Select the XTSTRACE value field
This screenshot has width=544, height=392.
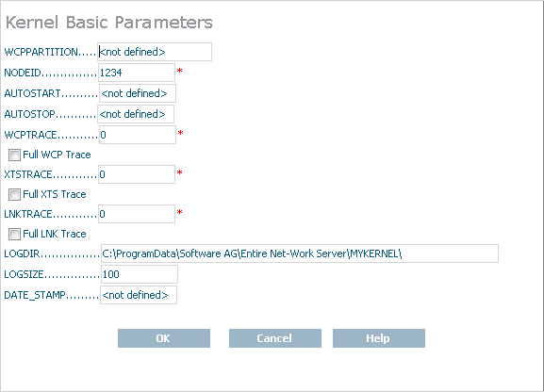click(137, 174)
